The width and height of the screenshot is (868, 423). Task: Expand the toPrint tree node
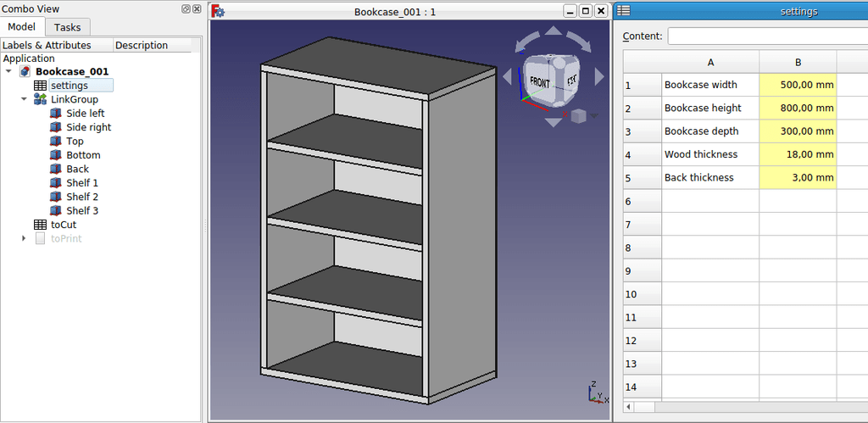coord(24,239)
